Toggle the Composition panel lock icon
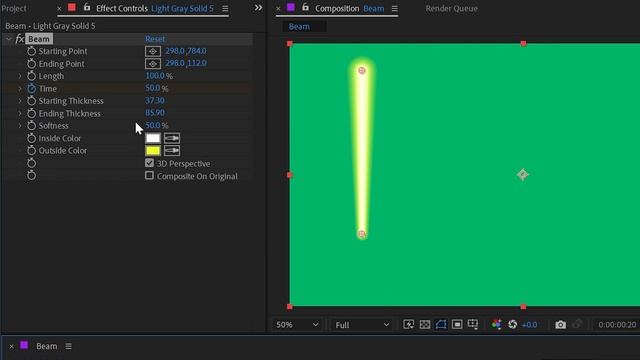Viewport: 640px width, 360px height. tap(305, 7)
